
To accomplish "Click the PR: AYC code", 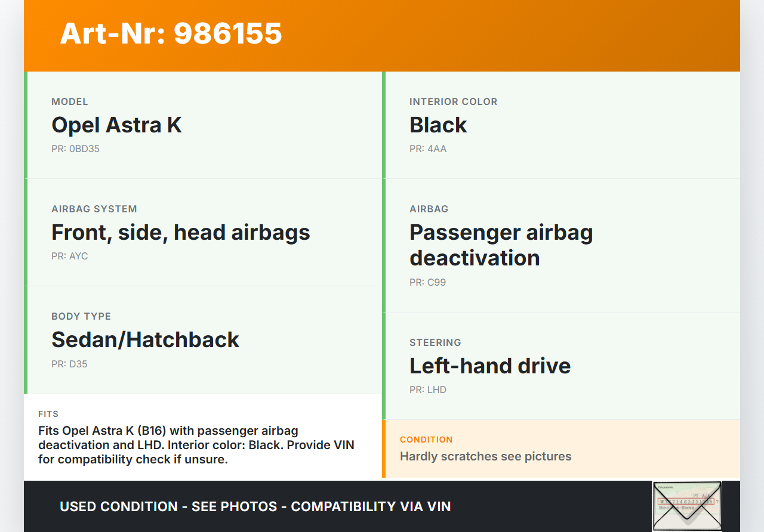I will click(x=69, y=256).
